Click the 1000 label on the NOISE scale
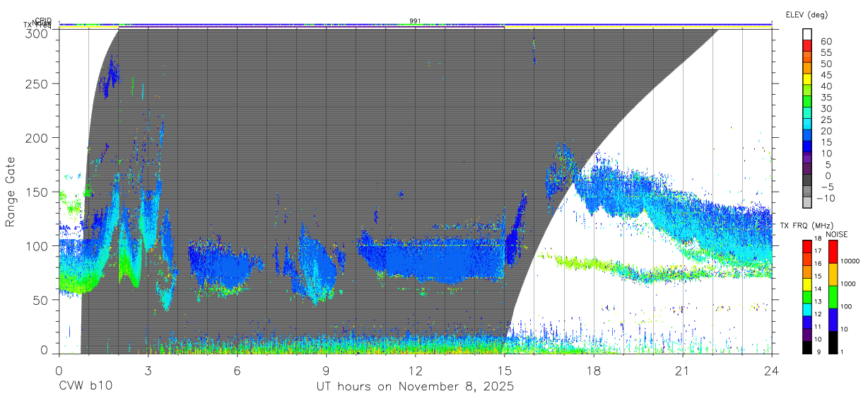The width and height of the screenshot is (868, 401). (x=849, y=284)
